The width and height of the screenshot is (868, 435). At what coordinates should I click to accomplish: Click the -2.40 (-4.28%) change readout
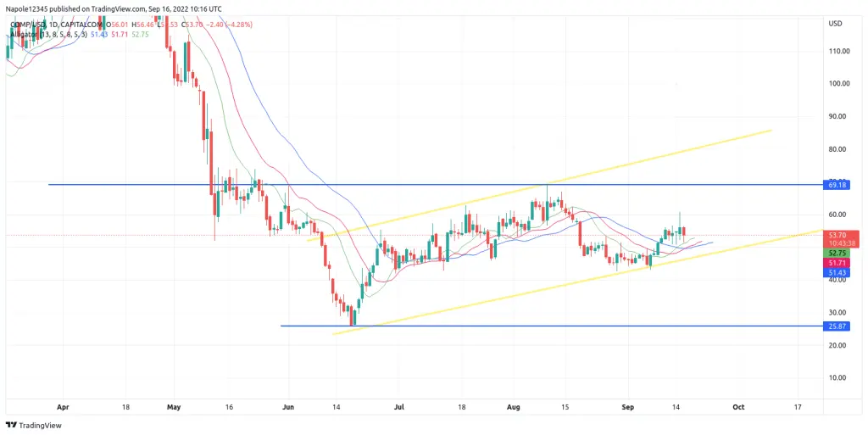tap(231, 25)
